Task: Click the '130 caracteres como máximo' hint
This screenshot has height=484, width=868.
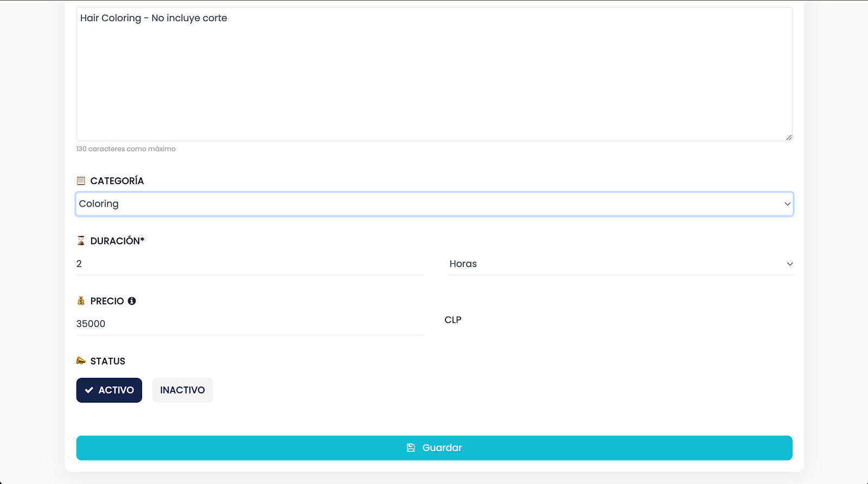Action: (x=126, y=149)
